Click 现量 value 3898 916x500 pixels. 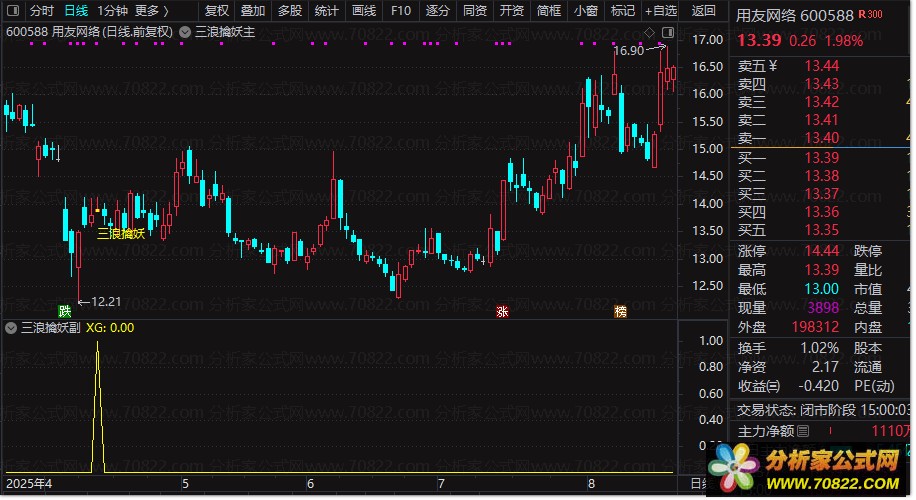pos(823,308)
